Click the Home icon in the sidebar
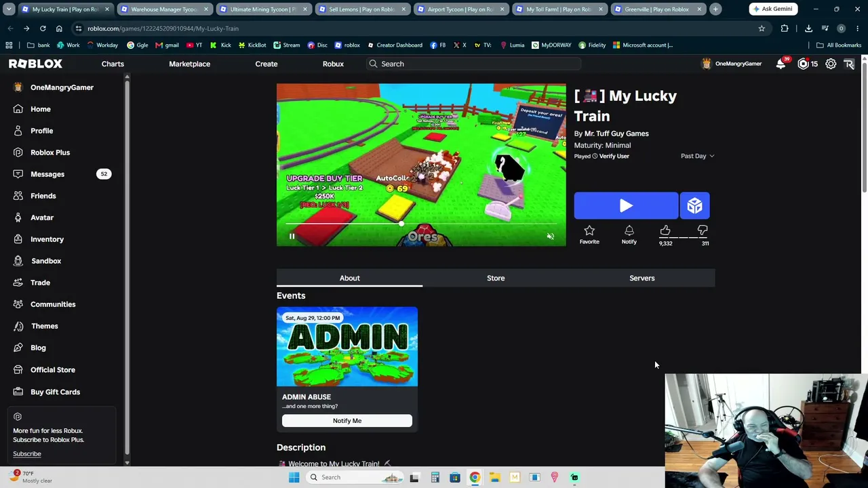The height and width of the screenshot is (488, 868). point(18,109)
